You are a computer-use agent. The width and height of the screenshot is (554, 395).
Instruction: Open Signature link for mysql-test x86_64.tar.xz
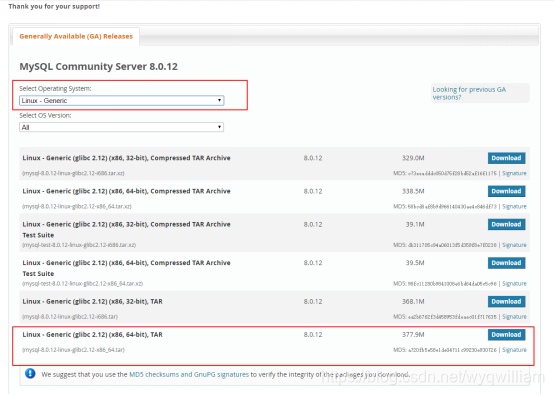tap(514, 283)
